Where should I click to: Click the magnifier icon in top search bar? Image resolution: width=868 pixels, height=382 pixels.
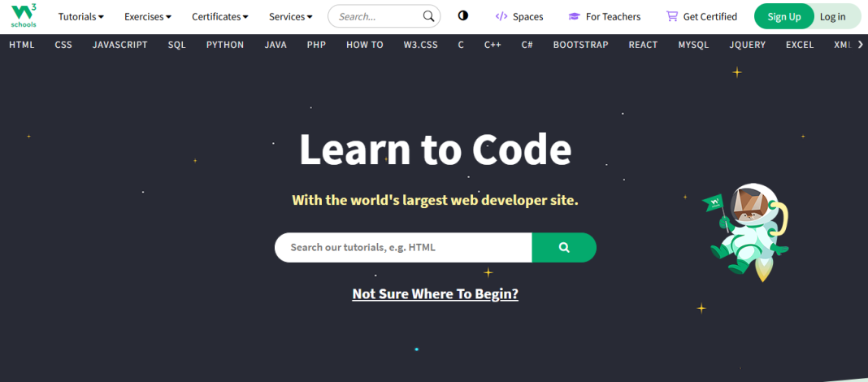tap(428, 16)
